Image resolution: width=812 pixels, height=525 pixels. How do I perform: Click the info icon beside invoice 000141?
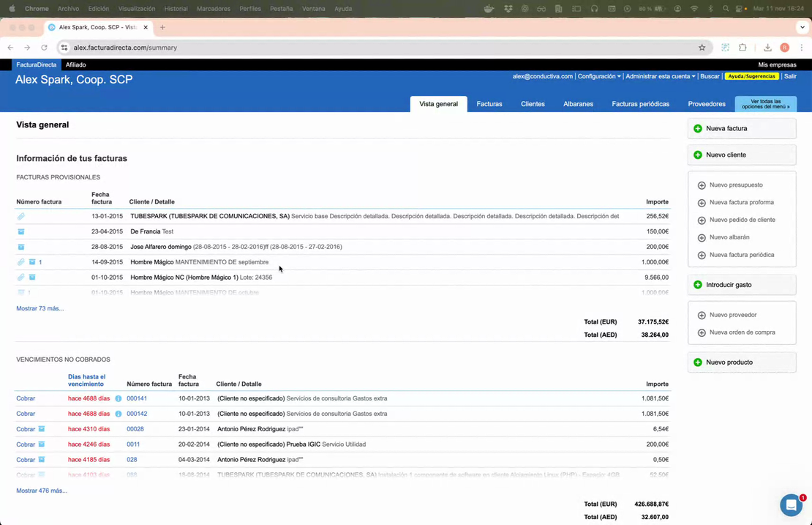pos(119,399)
